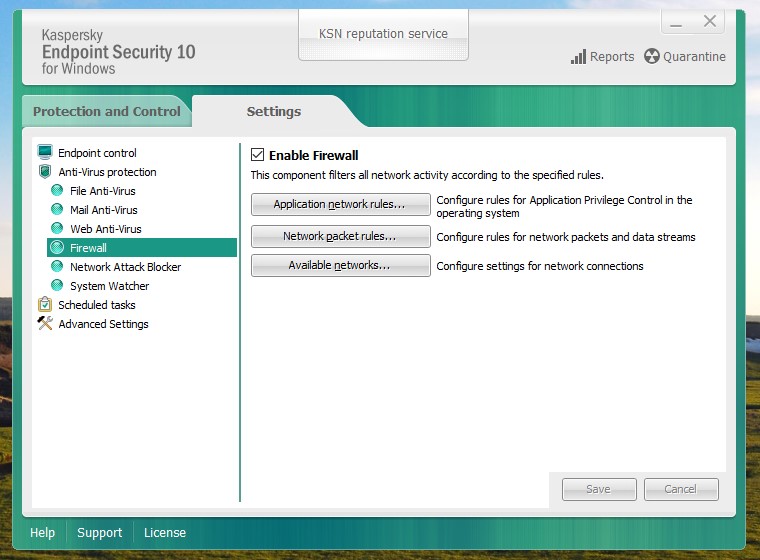This screenshot has width=760, height=560.
Task: Click the Firewall green sphere icon
Action: [57, 247]
